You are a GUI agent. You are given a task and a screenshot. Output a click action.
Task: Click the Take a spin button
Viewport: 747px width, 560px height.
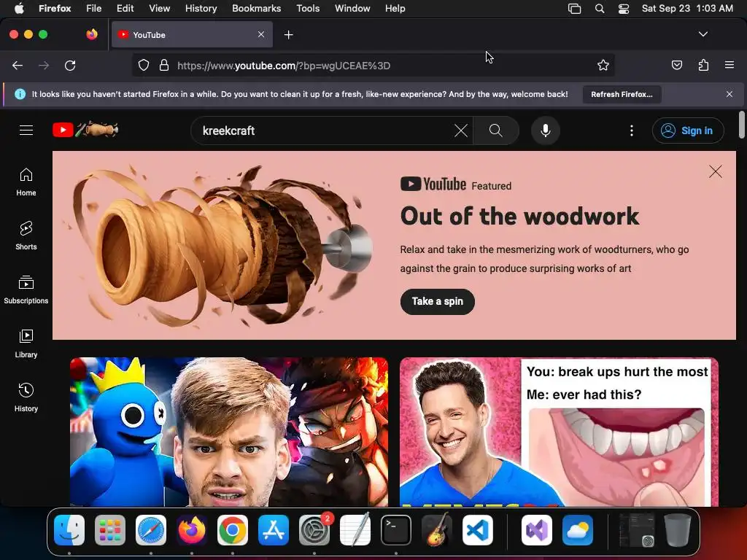[x=438, y=301]
